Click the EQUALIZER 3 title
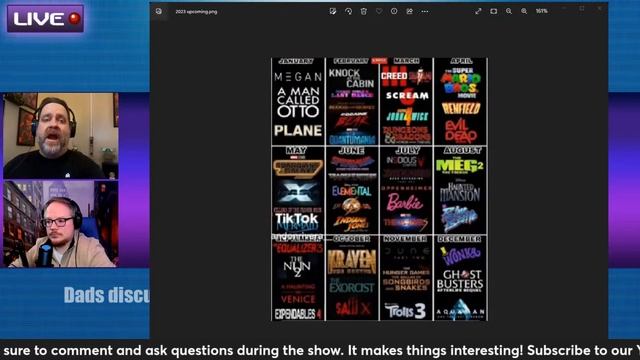 [298, 249]
